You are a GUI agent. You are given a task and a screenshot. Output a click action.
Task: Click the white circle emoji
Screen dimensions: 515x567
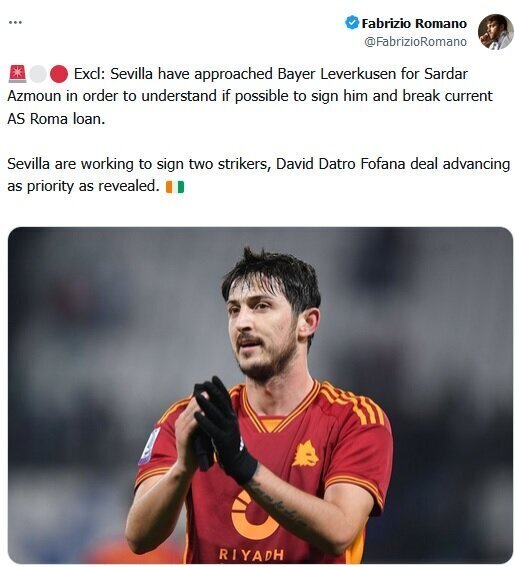click(x=38, y=74)
